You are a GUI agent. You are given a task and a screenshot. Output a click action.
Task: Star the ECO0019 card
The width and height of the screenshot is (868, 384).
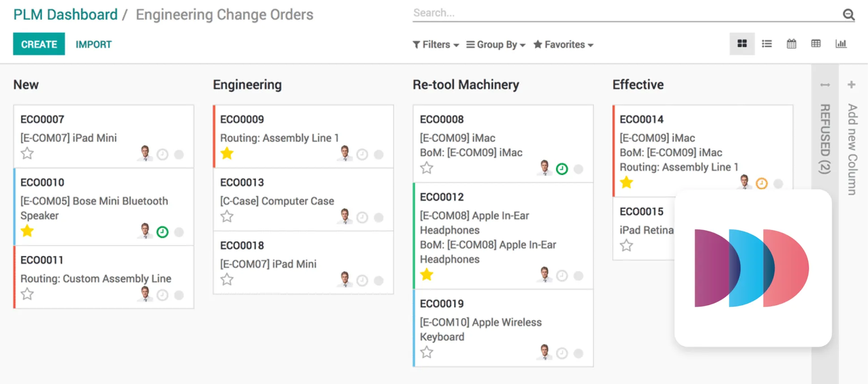[427, 352]
